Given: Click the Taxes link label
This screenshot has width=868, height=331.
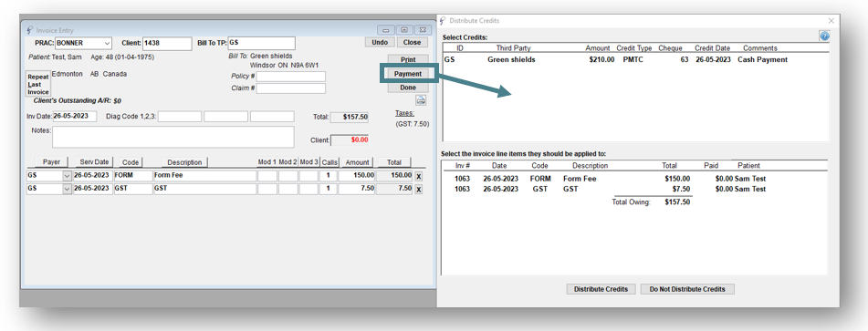Looking at the screenshot, I should (404, 113).
